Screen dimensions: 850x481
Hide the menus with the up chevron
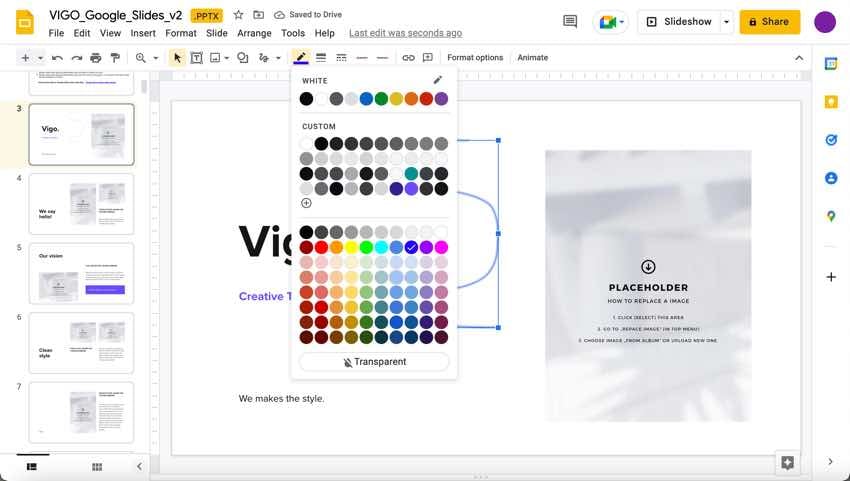(798, 58)
